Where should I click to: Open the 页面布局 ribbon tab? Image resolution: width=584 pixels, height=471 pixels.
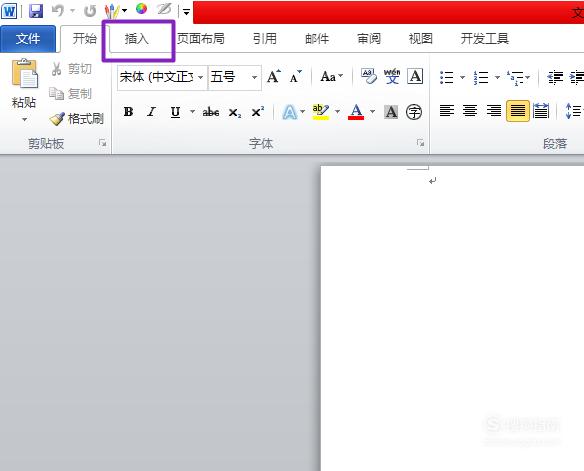point(201,39)
